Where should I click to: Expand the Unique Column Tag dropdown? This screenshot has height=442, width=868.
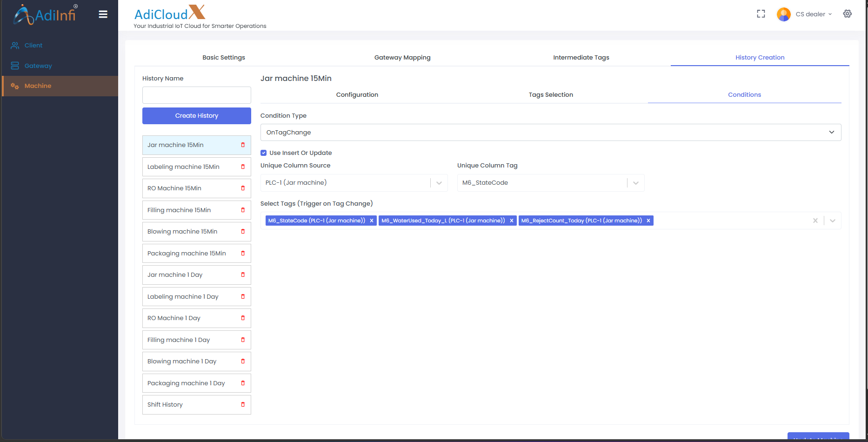[635, 183]
